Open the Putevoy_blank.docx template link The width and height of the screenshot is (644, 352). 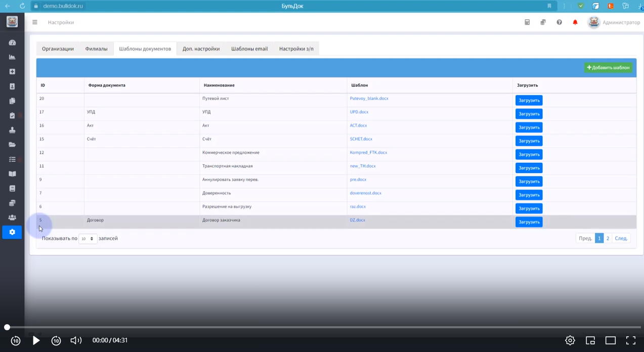[x=369, y=99]
